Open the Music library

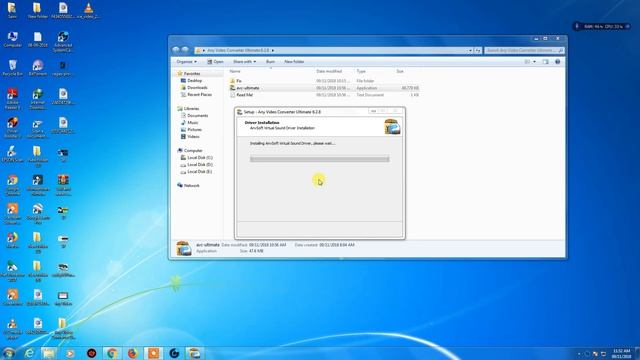[193, 122]
